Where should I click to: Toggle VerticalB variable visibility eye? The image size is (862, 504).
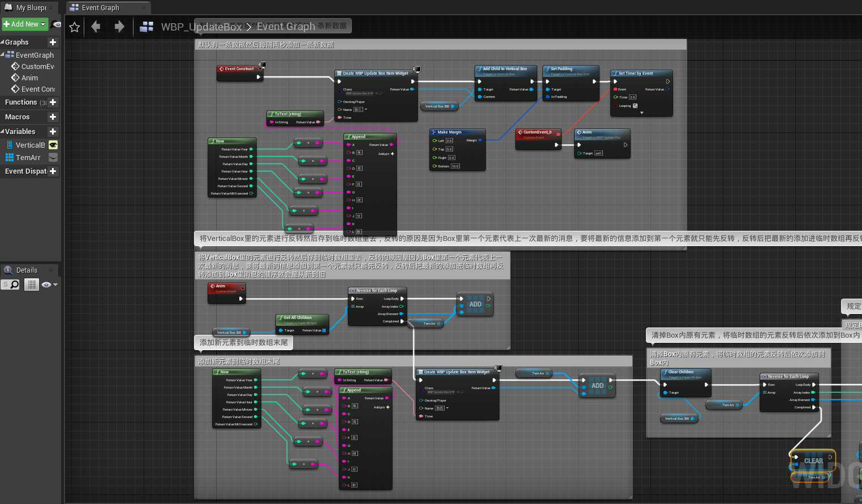53,145
